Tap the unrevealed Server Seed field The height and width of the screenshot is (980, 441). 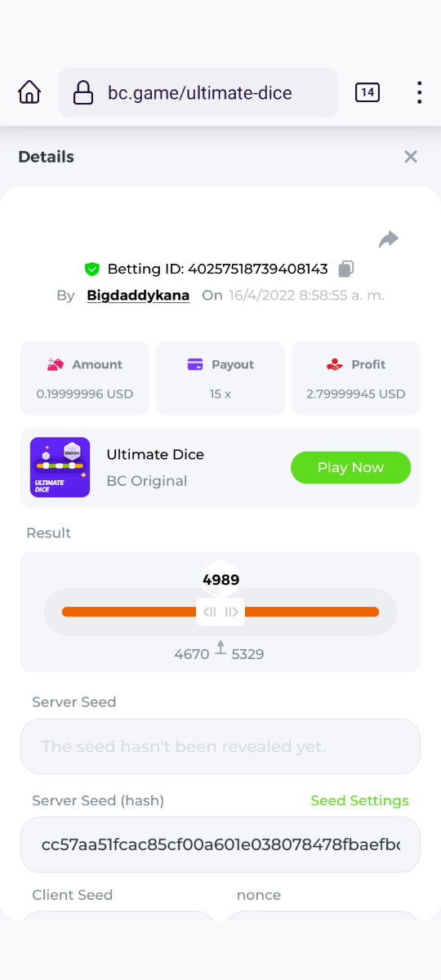coord(220,746)
